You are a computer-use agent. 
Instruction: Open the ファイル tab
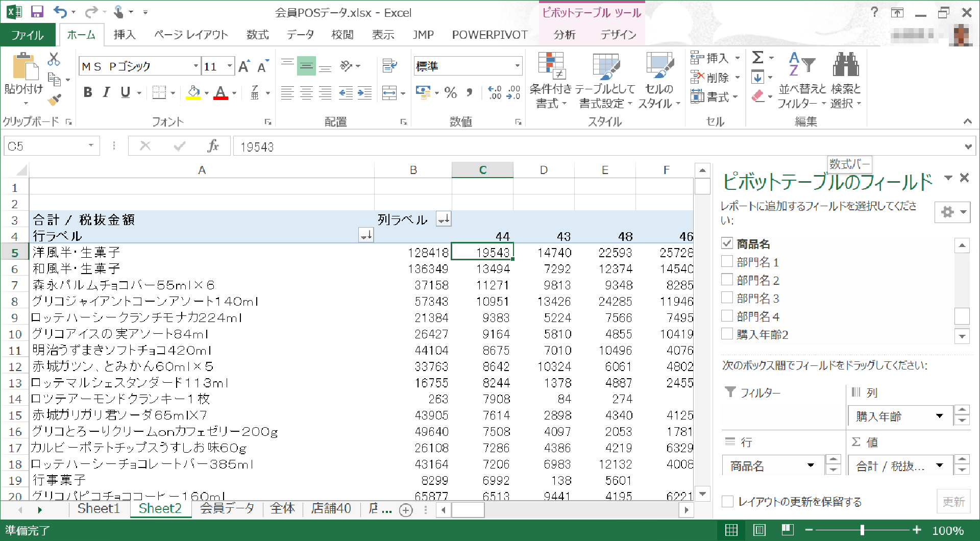click(x=28, y=35)
